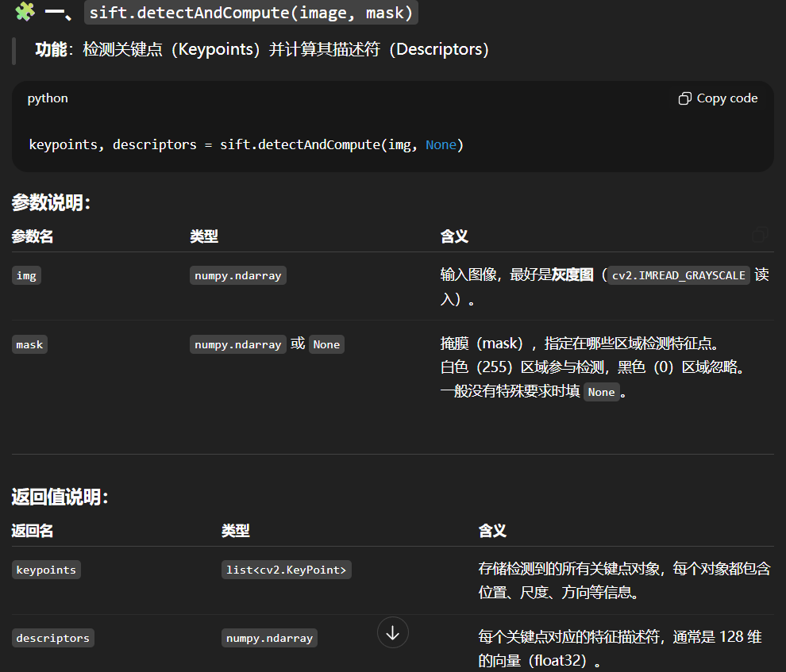Click the copy icon beside Copy code
The height and width of the screenshot is (672, 786).
(685, 98)
